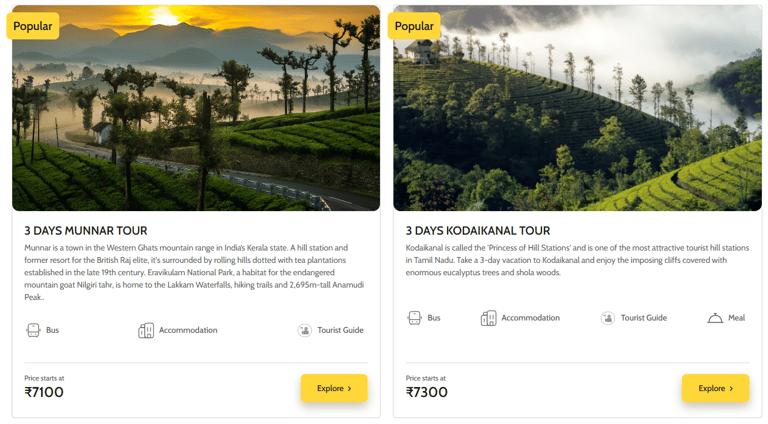Click the ₹7300 price on Kodaikanal card
This screenshot has height=424, width=768.
coord(427,392)
